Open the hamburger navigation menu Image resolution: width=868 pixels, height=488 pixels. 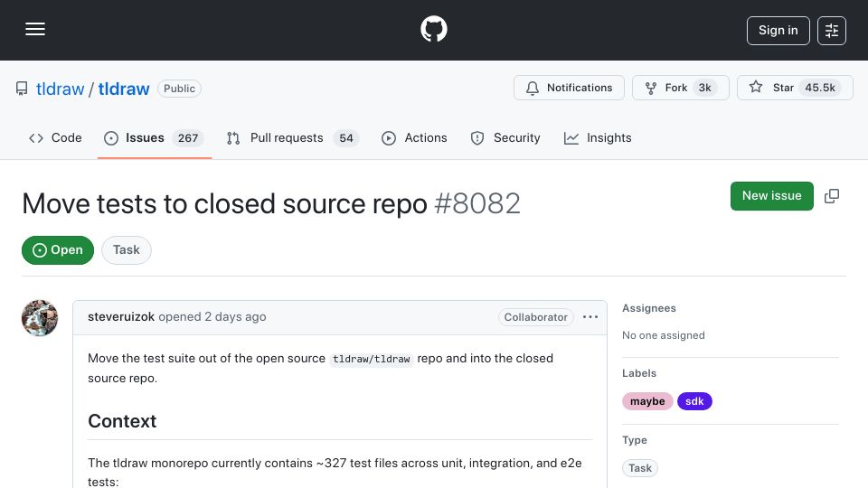[35, 29]
